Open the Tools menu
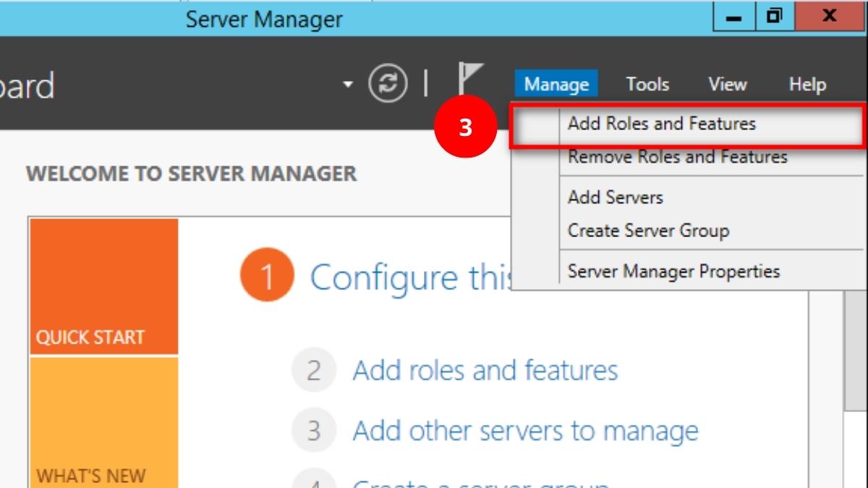This screenshot has width=868, height=488. [x=647, y=85]
